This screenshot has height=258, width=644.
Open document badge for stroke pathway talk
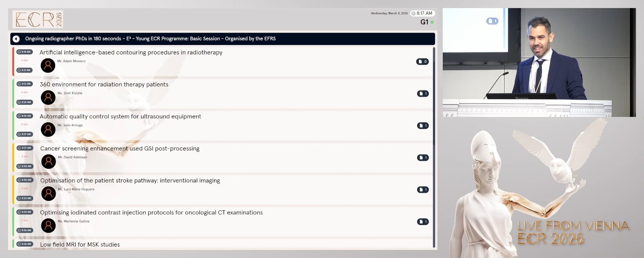point(423,190)
